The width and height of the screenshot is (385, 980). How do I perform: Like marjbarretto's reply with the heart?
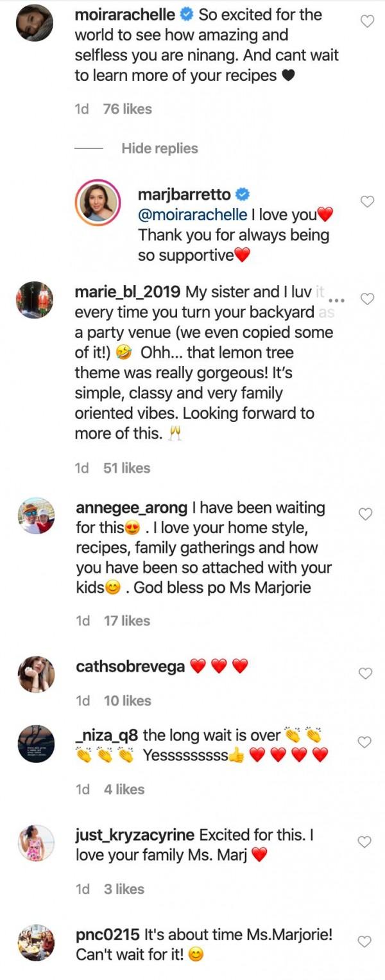point(367,202)
